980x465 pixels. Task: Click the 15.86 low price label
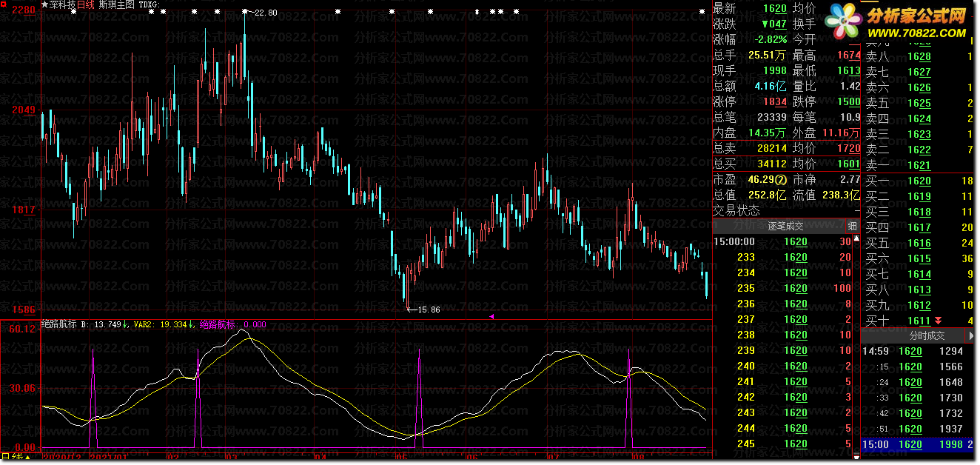point(429,310)
